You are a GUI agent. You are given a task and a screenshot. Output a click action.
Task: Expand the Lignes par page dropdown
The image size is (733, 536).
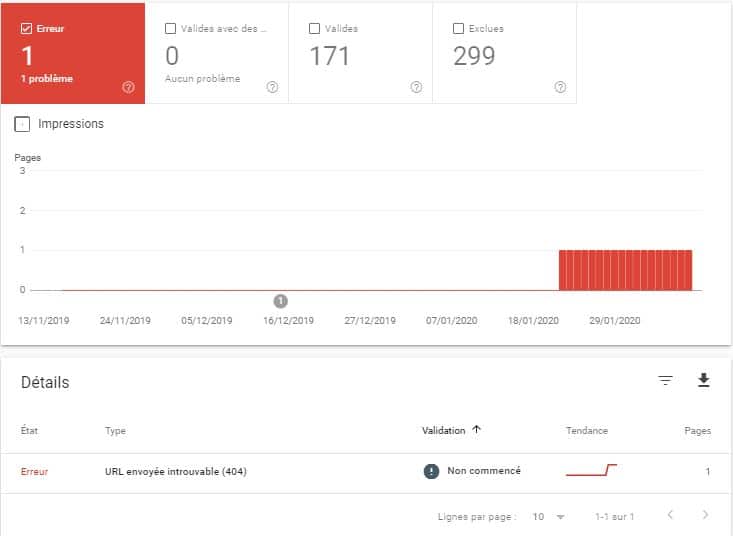point(549,516)
